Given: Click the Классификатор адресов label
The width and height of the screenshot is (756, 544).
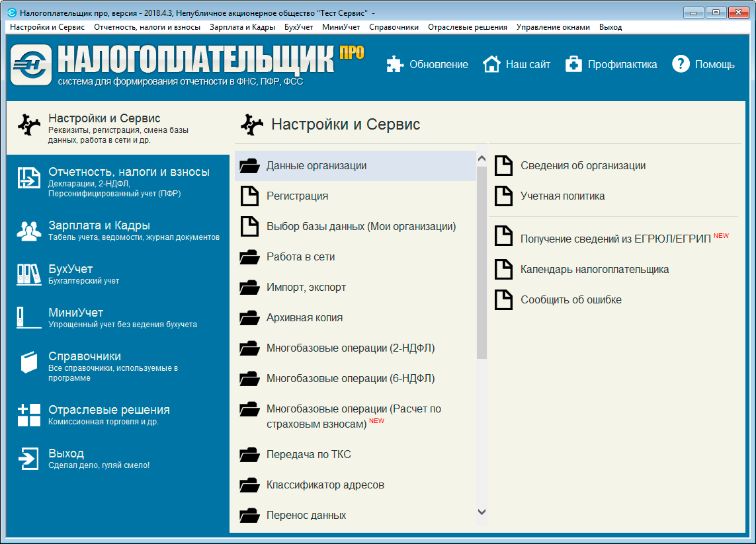Looking at the screenshot, I should [325, 485].
